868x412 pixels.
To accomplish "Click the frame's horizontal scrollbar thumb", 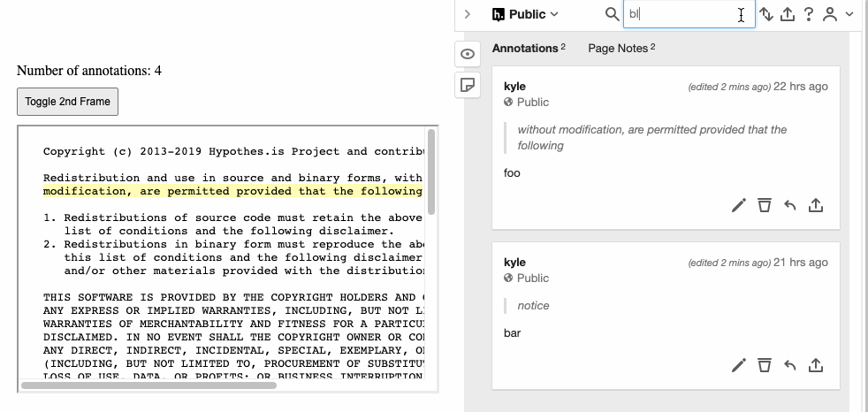I will pos(148,385).
